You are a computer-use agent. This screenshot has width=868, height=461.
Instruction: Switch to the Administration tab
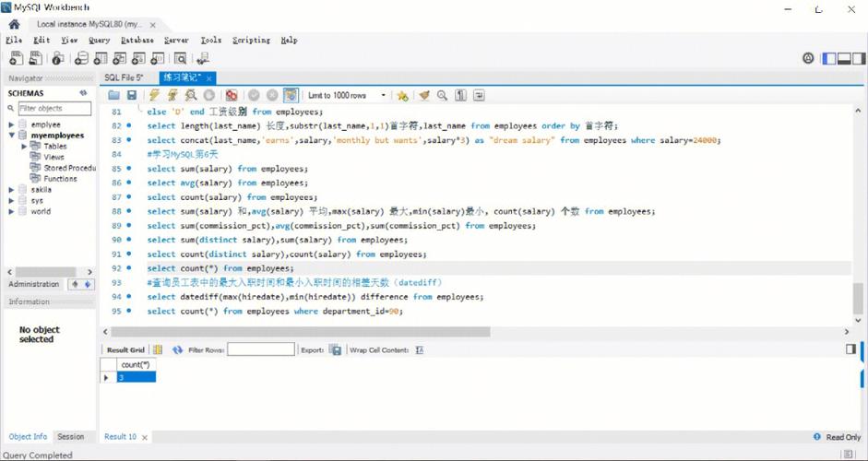click(x=34, y=284)
